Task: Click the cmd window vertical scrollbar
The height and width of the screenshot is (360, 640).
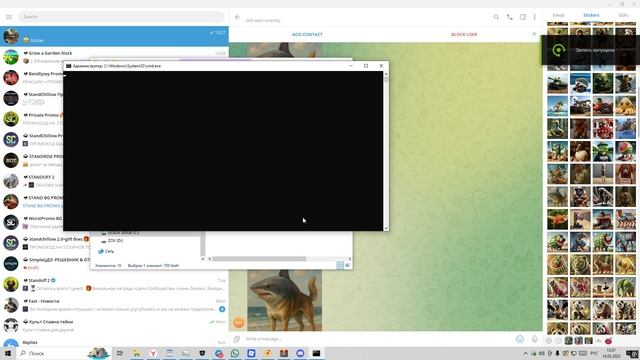Action: pyautogui.click(x=386, y=151)
